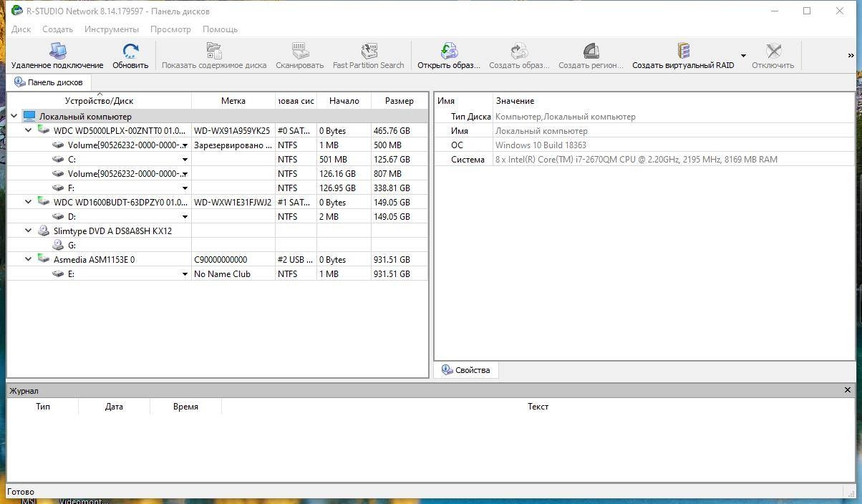This screenshot has height=504, width=862.
Task: Open dropdown on 807 MB volume row
Action: coord(185,174)
